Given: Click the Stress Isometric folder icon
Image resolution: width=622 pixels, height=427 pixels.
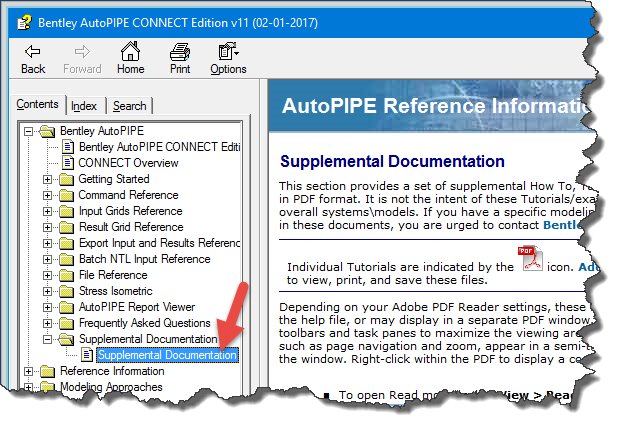Looking at the screenshot, I should point(66,291).
